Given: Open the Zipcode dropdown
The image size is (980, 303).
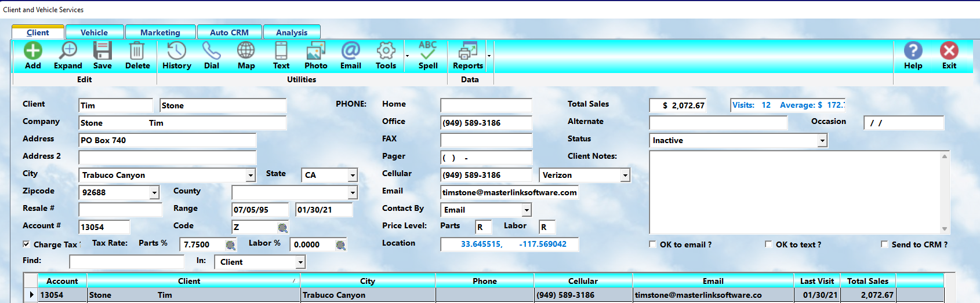Looking at the screenshot, I should 154,193.
